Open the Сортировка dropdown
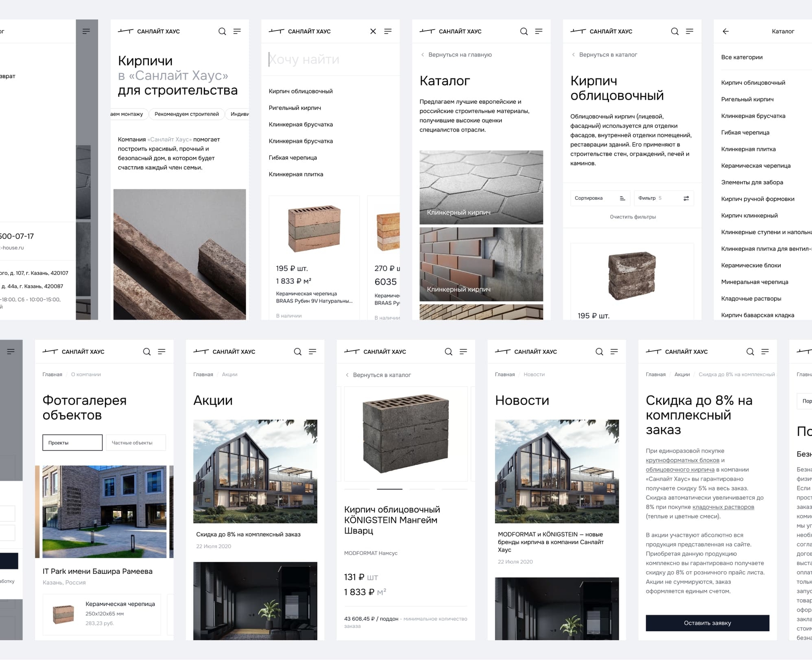 point(600,198)
